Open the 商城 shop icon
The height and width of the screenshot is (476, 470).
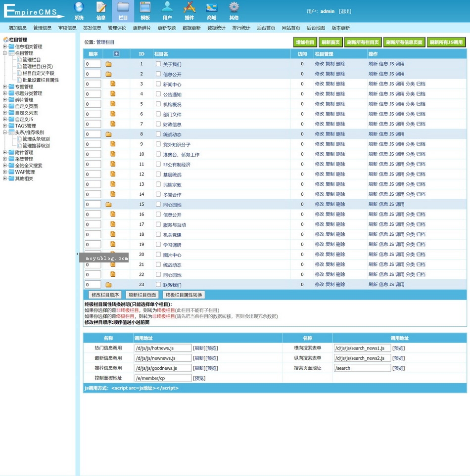click(211, 7)
